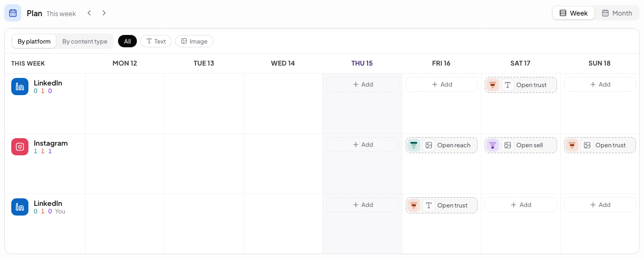This screenshot has width=644, height=258.
Task: Add a Thursday post in LinkedIn You row
Action: 362,205
